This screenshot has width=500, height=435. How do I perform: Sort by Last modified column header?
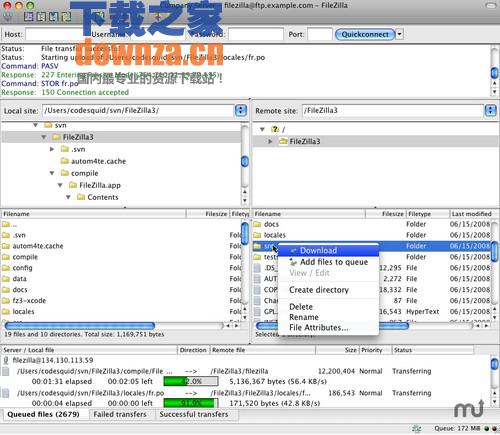(x=472, y=214)
